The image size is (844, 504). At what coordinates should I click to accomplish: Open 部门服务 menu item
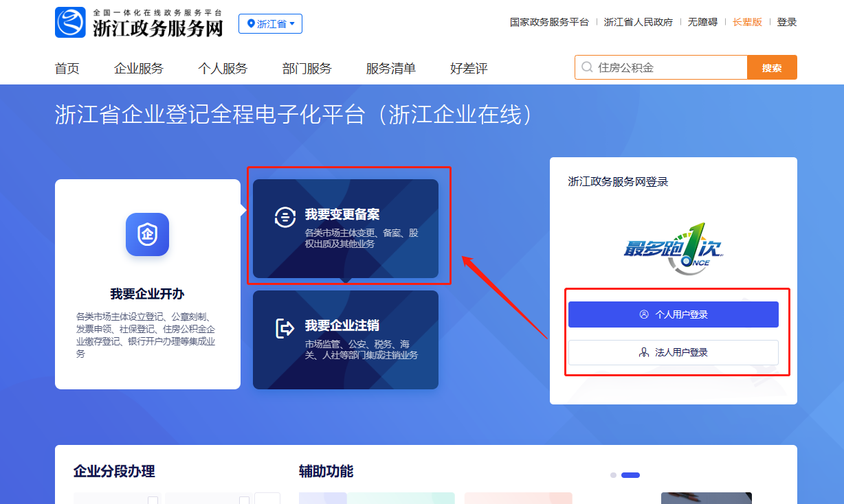(x=307, y=68)
